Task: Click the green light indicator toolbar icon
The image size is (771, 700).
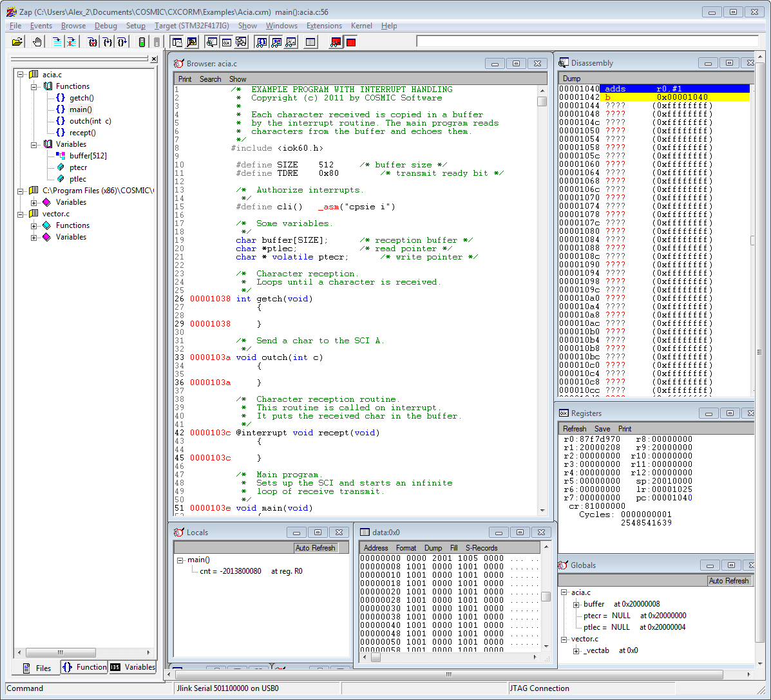Action: point(142,42)
